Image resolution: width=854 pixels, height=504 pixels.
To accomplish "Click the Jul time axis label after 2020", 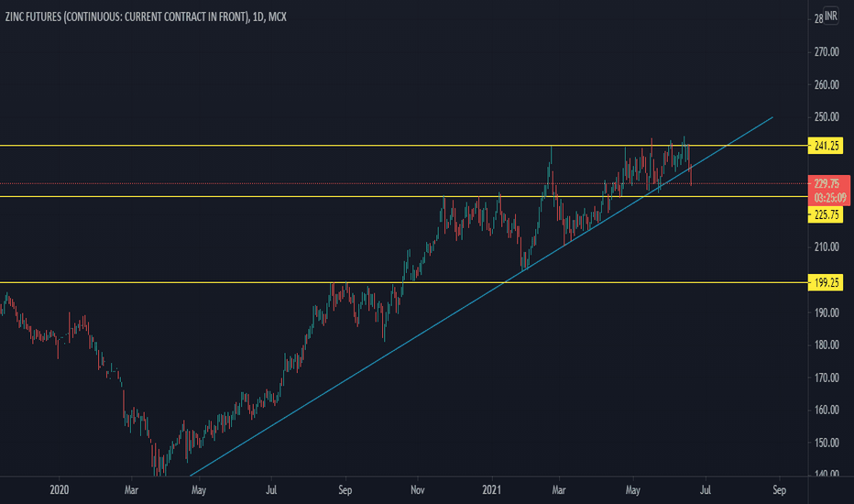I will (270, 490).
